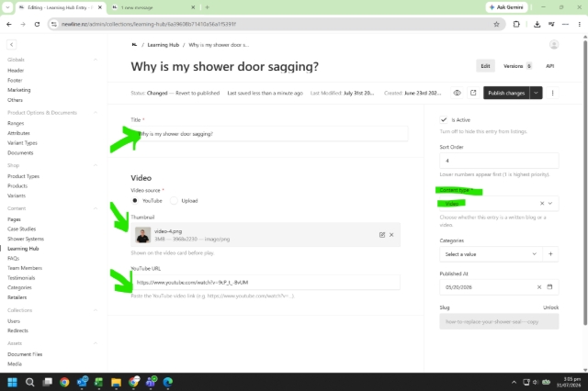Image resolution: width=588 pixels, height=391 pixels.
Task: Open File Explorer from the taskbar
Action: 117,382
